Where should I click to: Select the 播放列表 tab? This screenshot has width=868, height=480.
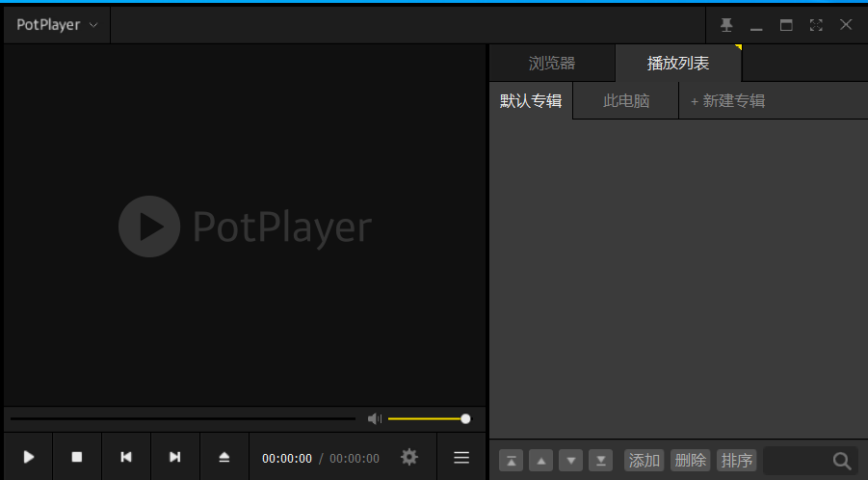678,63
